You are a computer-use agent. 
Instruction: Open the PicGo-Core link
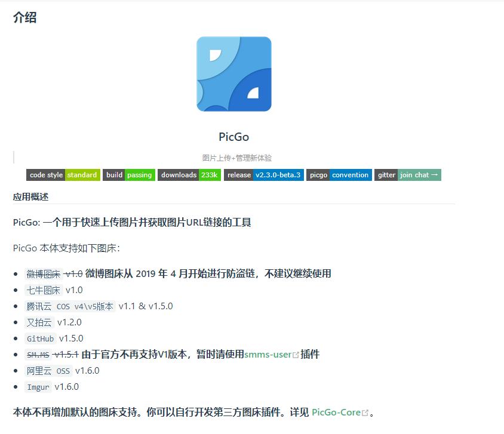point(336,412)
